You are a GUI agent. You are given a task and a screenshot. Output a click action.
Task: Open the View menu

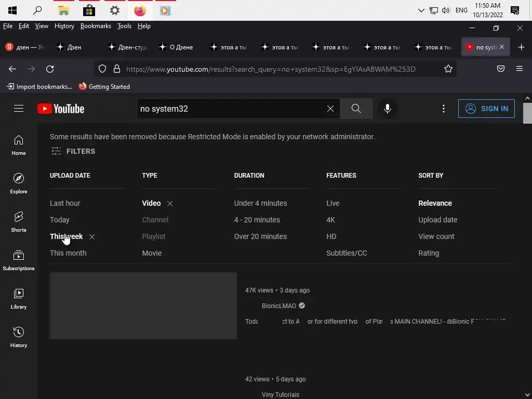point(42,26)
